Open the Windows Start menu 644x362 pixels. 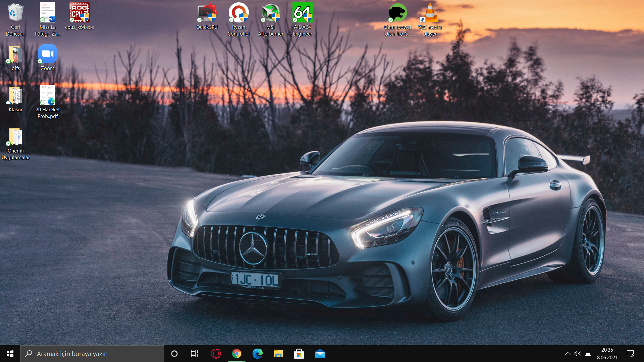(10, 354)
